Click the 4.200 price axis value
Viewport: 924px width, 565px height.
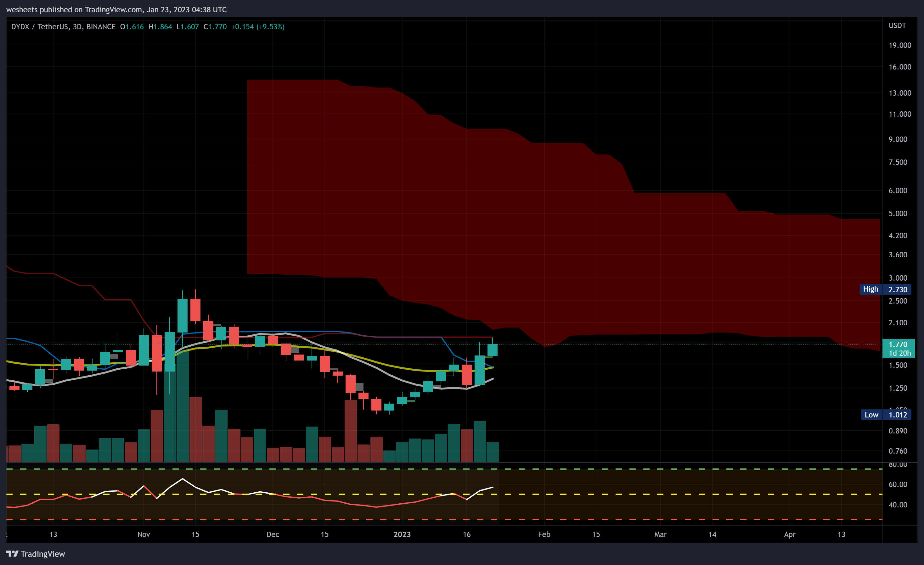coord(898,235)
